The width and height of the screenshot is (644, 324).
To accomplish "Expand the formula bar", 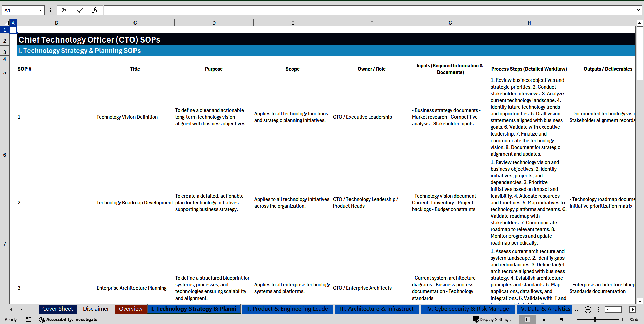I will [x=638, y=10].
